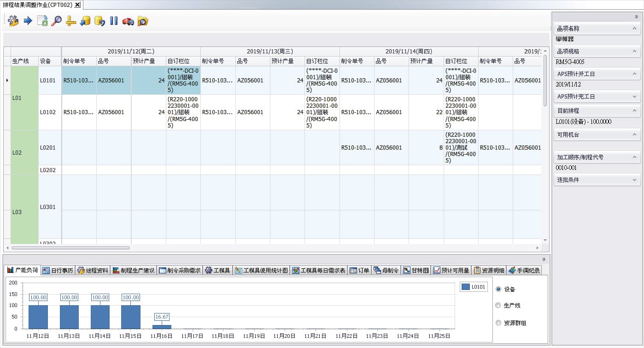Collapse the APS预计开工日 section
644x348 pixels.
[x=634, y=74]
